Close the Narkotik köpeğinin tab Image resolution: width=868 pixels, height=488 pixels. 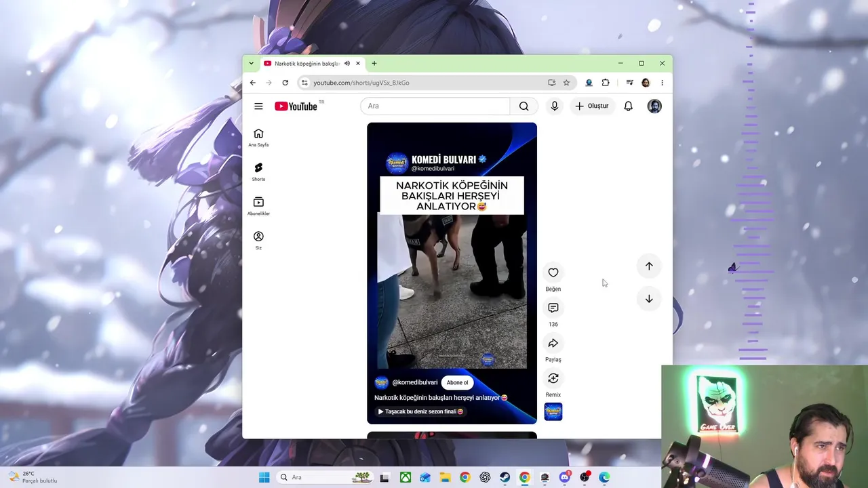pos(358,64)
